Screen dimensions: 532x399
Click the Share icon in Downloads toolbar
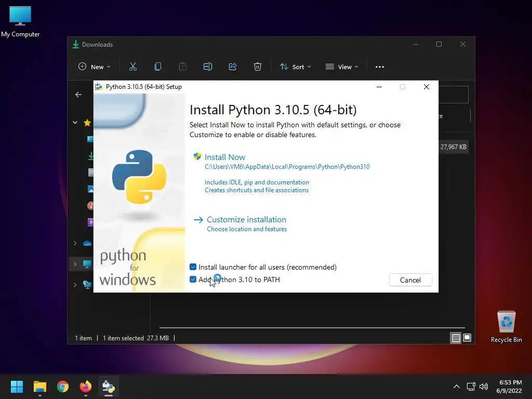233,67
